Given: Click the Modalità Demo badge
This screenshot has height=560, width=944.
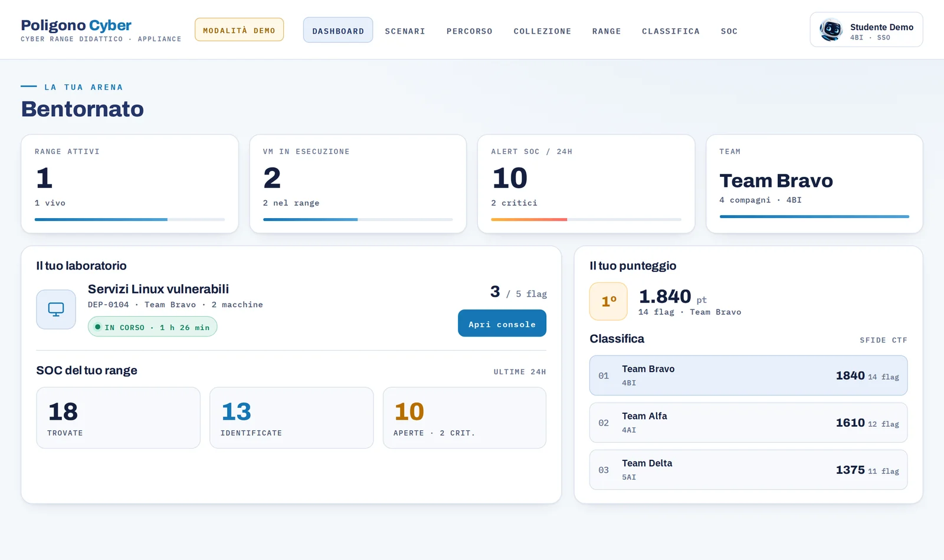Looking at the screenshot, I should [x=239, y=30].
